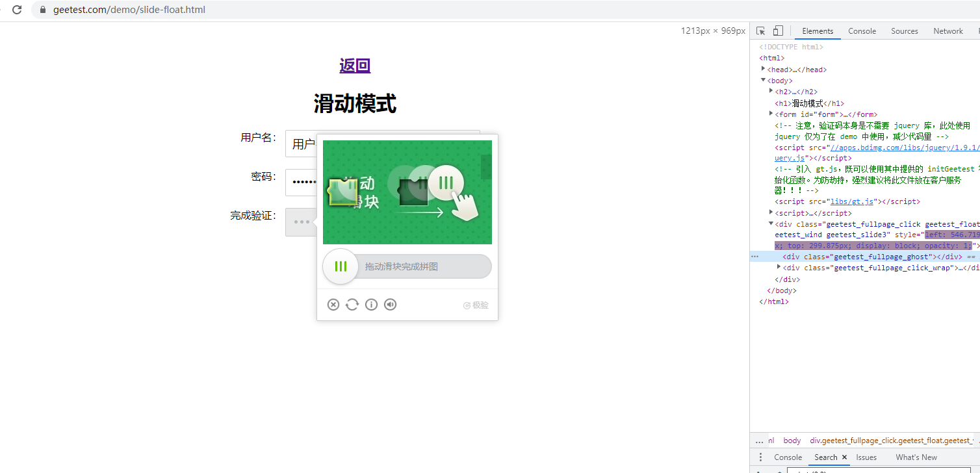Collapse the geetest_fullpage_click div node
Viewport: 980px width, 473px height.
771,224
